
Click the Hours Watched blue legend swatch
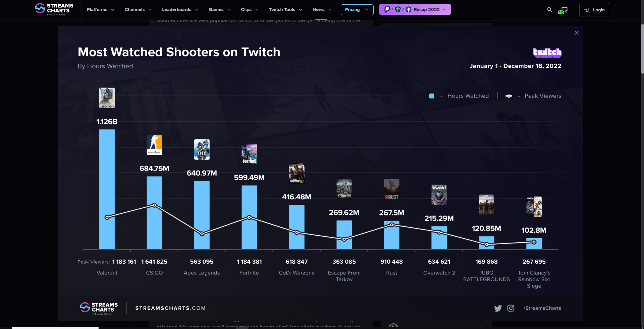(x=432, y=96)
